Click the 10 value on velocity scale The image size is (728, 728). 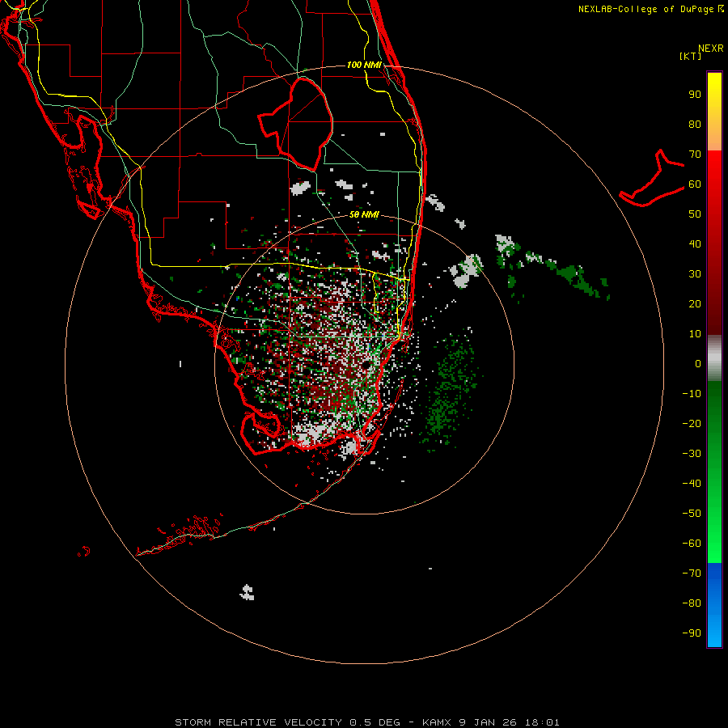695,334
